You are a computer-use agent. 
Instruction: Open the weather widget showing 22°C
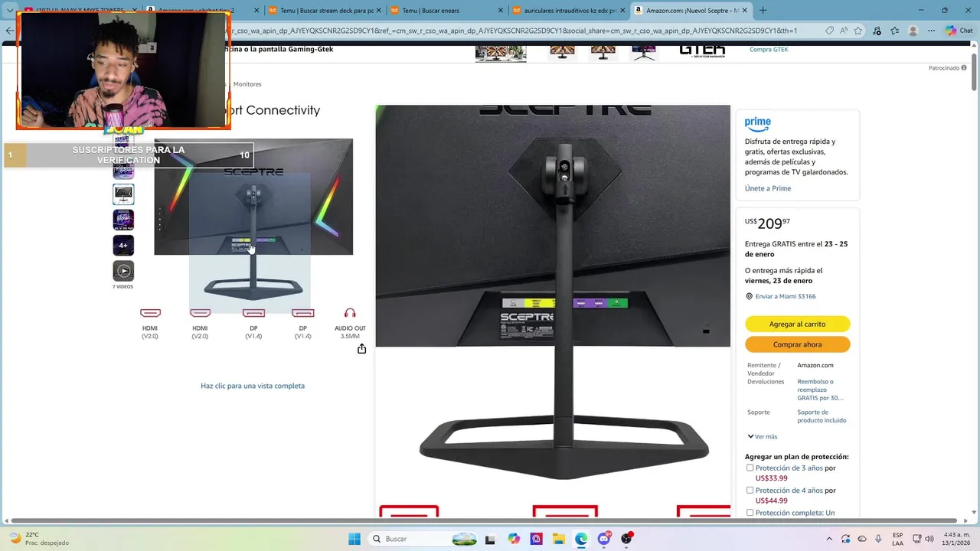click(x=38, y=539)
